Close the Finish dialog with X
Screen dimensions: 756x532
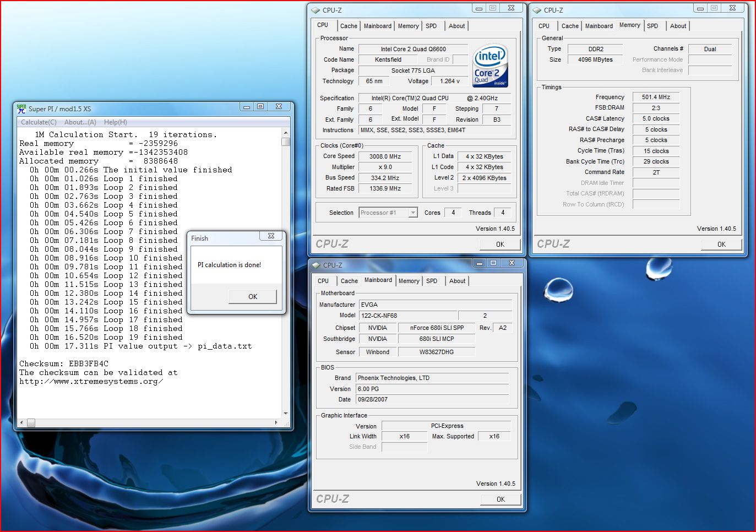point(271,236)
